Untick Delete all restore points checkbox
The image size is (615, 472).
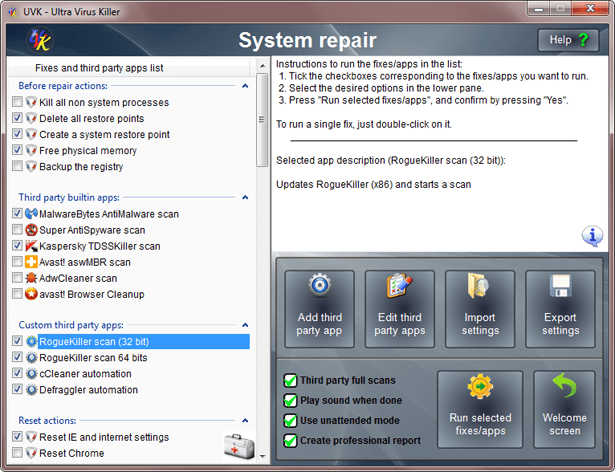(17, 118)
